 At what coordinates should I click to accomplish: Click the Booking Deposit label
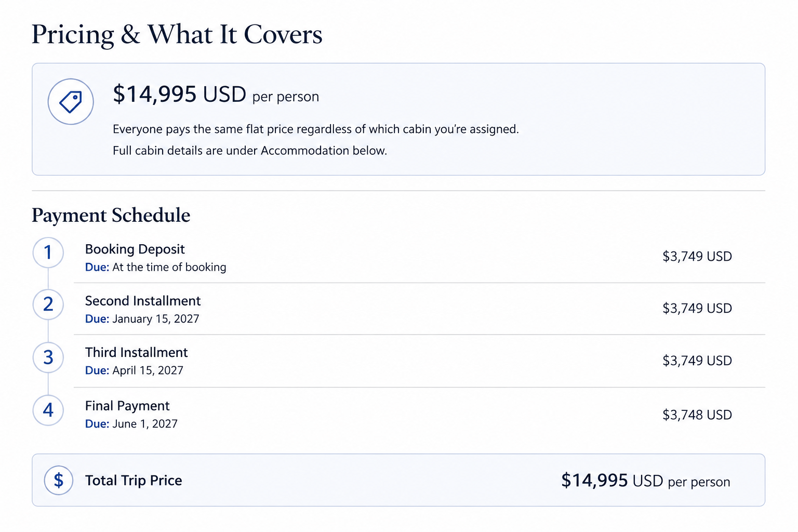point(135,249)
